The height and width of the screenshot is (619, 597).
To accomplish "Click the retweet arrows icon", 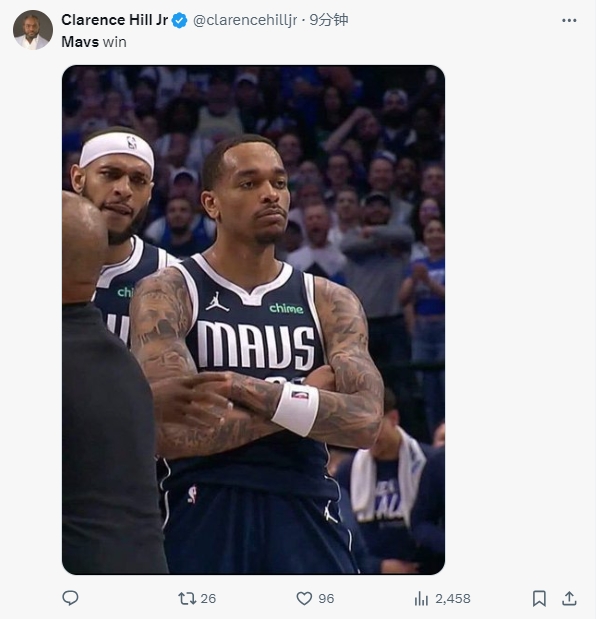I will (x=187, y=598).
